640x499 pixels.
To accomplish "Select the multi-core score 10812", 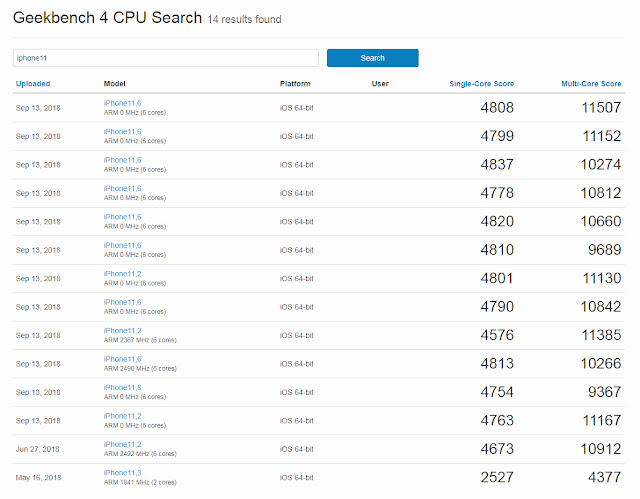I will (x=601, y=193).
